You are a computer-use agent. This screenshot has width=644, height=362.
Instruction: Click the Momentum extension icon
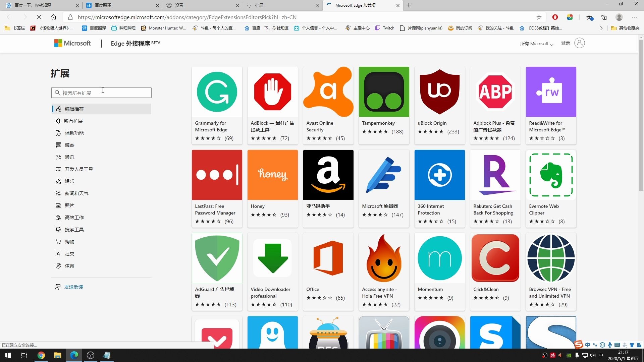point(440,258)
